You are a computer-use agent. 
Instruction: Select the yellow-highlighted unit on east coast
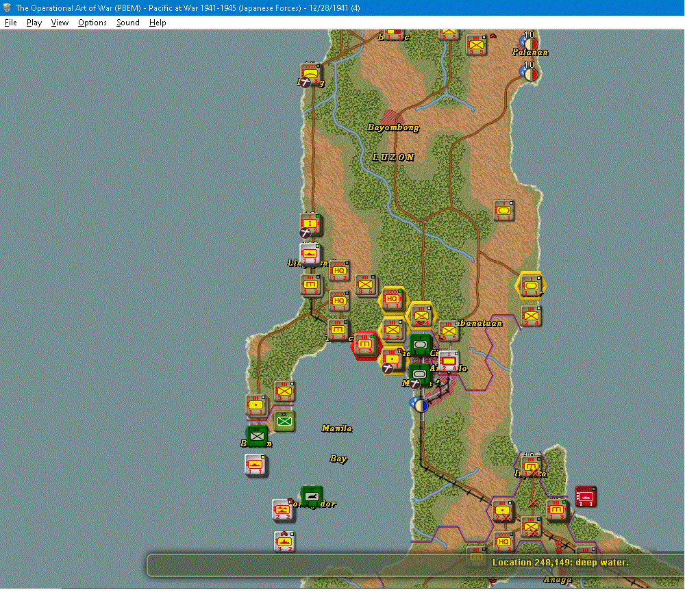click(531, 285)
